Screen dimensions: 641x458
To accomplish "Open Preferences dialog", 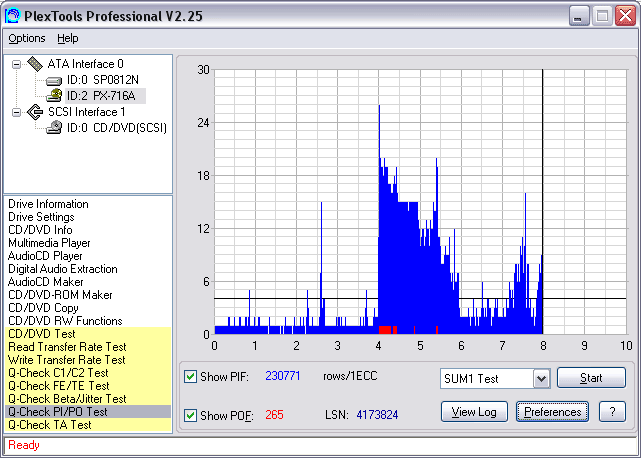I will point(552,412).
